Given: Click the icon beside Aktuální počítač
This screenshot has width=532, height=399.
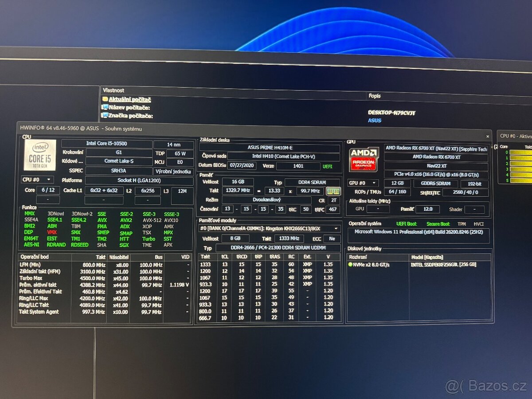Looking at the screenshot, I should 105,100.
